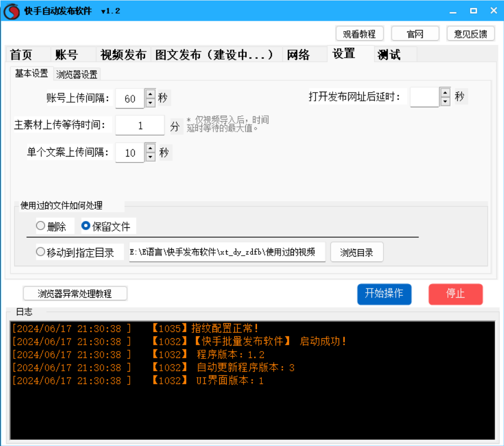Maximize the window
The width and height of the screenshot is (504, 446).
pos(473,11)
